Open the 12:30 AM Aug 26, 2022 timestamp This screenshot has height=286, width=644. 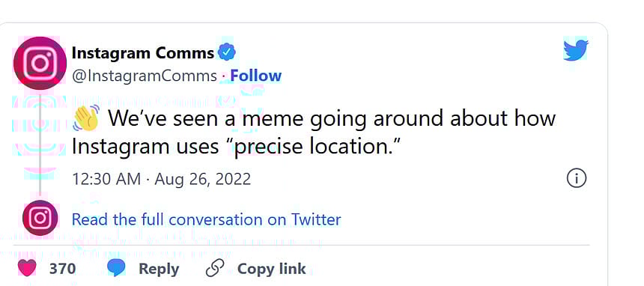coord(162,179)
